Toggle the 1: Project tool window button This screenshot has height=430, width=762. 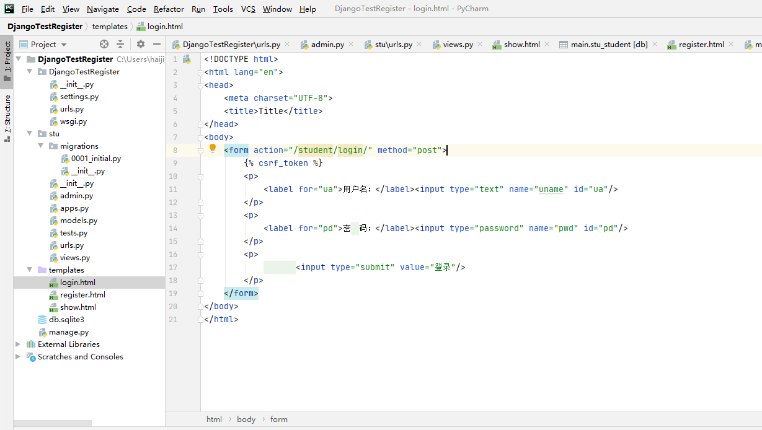[x=6, y=54]
